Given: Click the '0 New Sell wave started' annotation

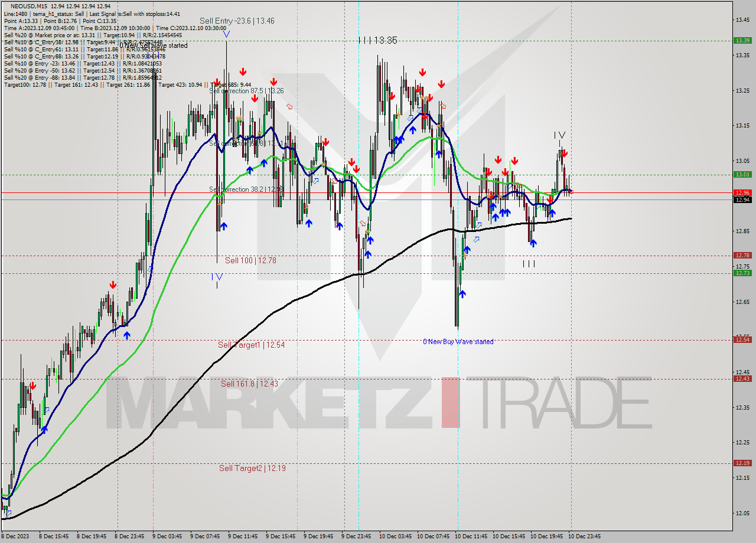Looking at the screenshot, I should pyautogui.click(x=154, y=45).
